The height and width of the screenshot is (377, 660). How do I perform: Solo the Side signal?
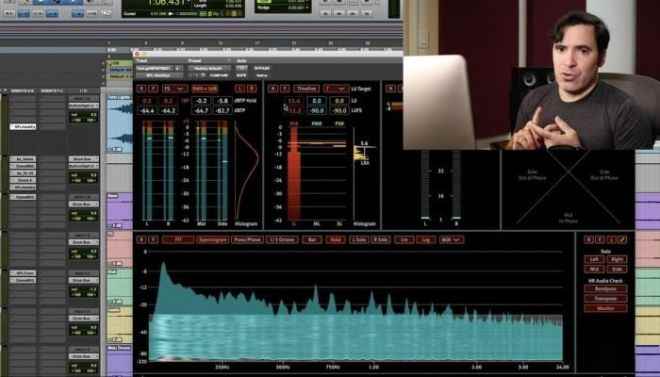click(x=617, y=269)
